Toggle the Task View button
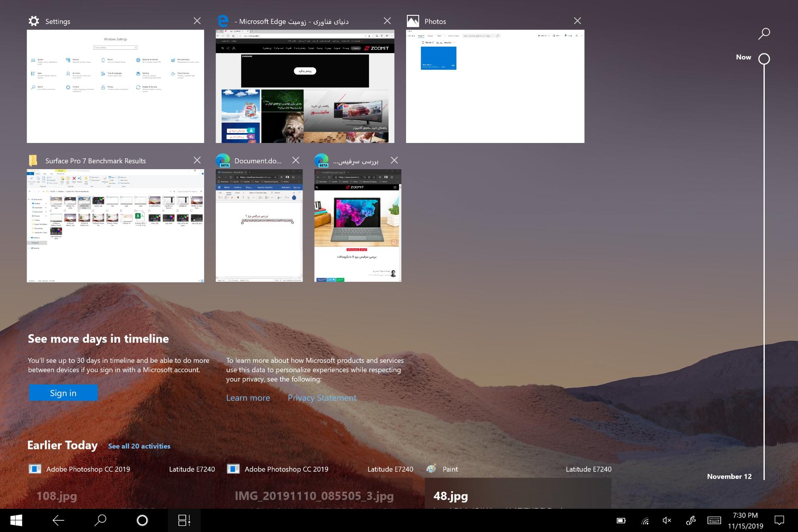 [x=184, y=520]
